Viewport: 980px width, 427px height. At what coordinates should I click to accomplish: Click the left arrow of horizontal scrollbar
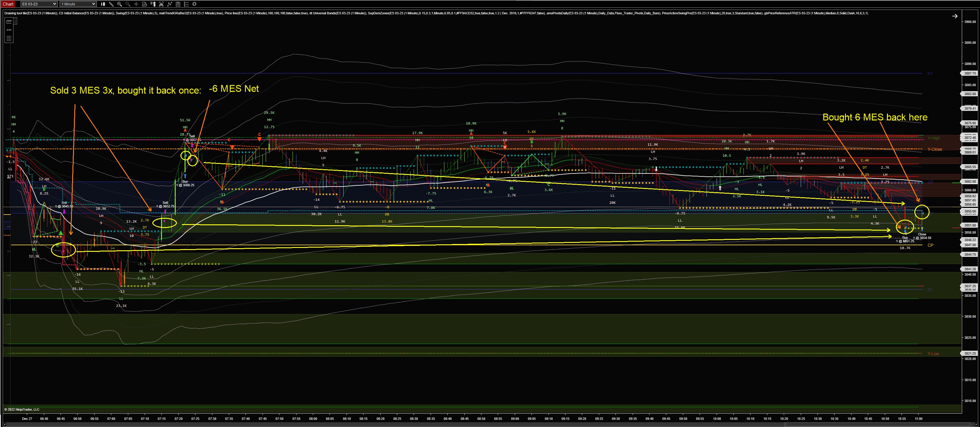tap(4, 424)
